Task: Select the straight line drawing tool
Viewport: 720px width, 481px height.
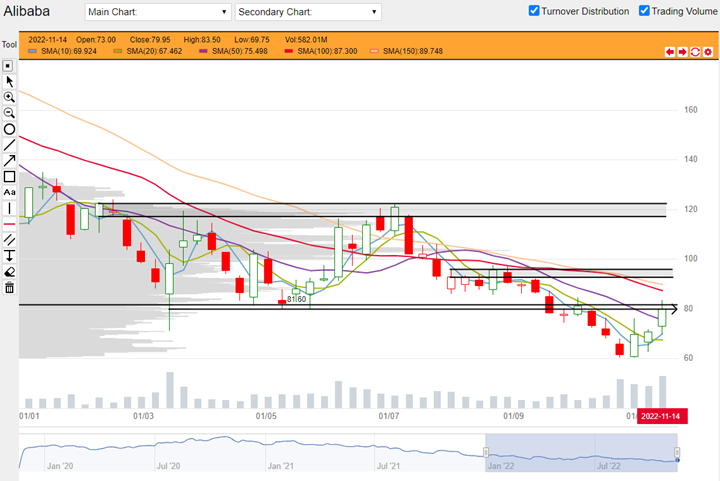Action: 9,145
